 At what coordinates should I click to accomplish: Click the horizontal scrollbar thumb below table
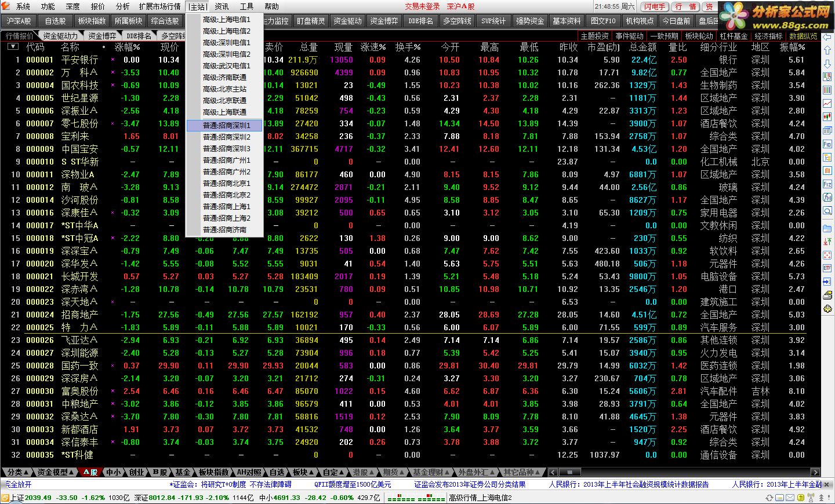[x=570, y=472]
